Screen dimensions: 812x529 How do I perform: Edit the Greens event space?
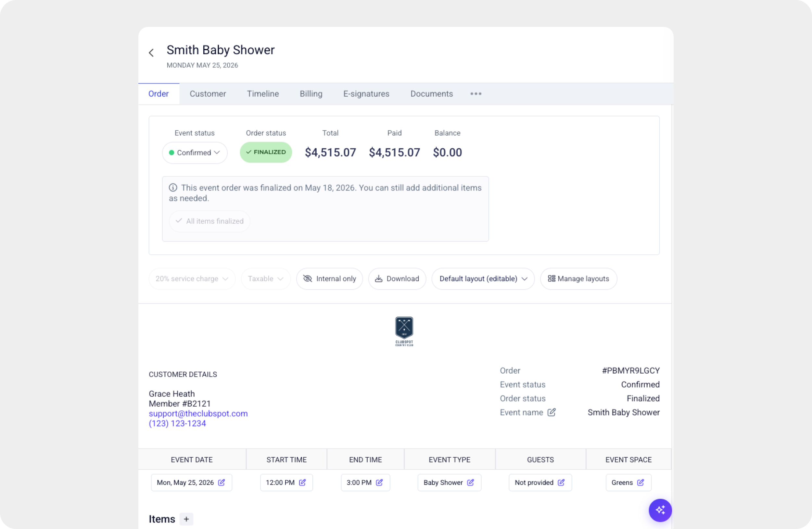tap(628, 482)
